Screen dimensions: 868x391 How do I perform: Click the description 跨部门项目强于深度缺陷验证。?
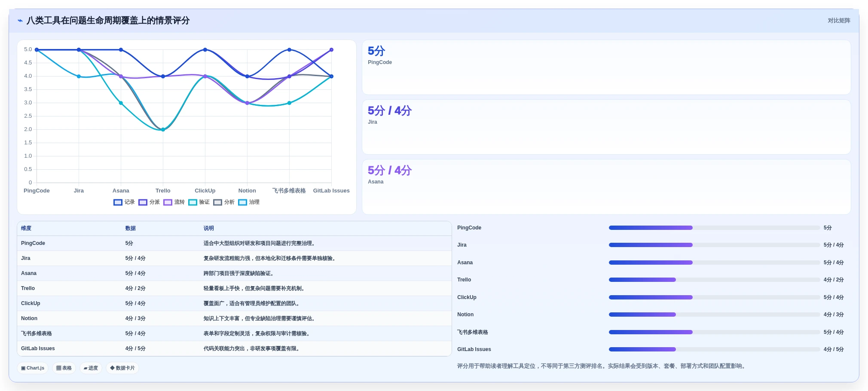tap(239, 273)
